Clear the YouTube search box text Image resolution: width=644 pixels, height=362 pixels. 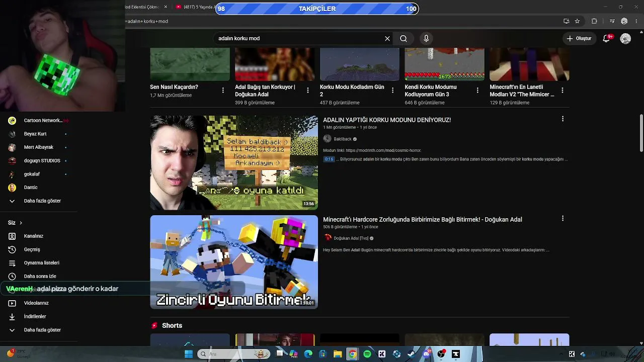pos(387,38)
